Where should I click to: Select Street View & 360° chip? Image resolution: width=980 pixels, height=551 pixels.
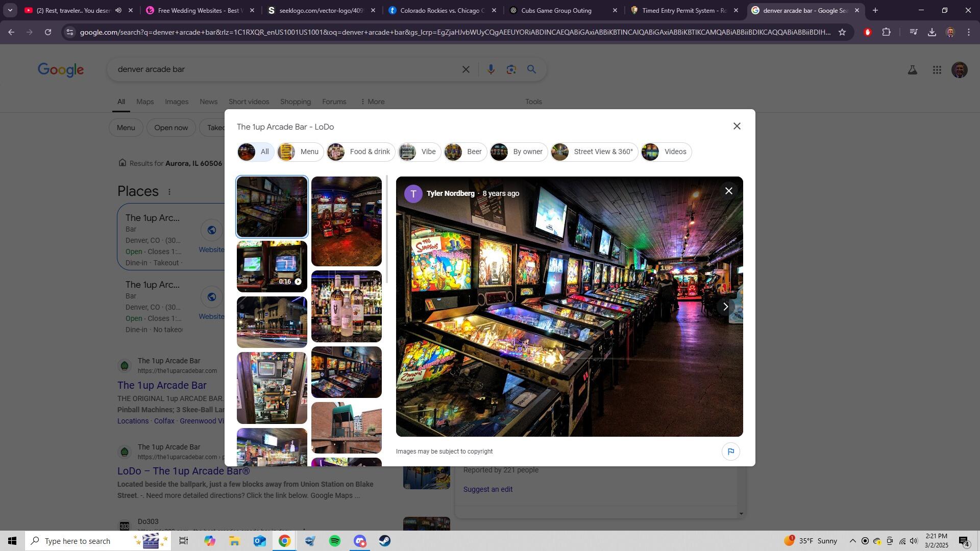[594, 152]
